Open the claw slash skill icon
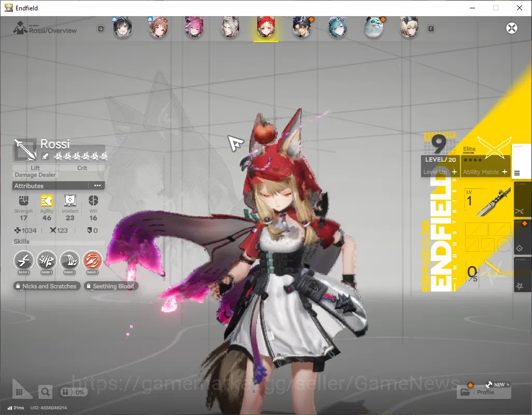 pos(47,261)
